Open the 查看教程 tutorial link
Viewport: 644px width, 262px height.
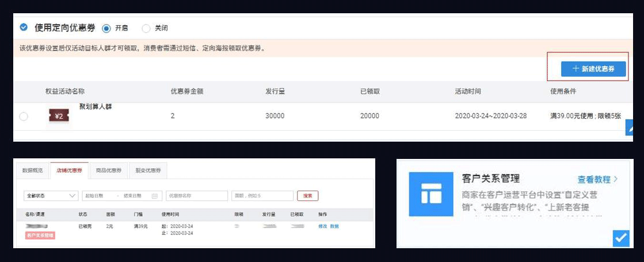pos(597,179)
